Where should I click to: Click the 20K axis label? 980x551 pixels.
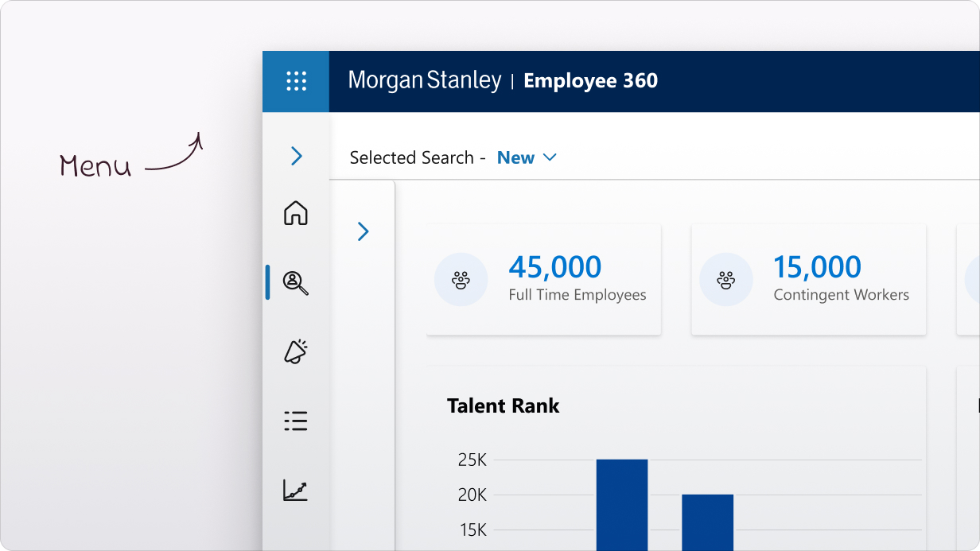click(472, 495)
